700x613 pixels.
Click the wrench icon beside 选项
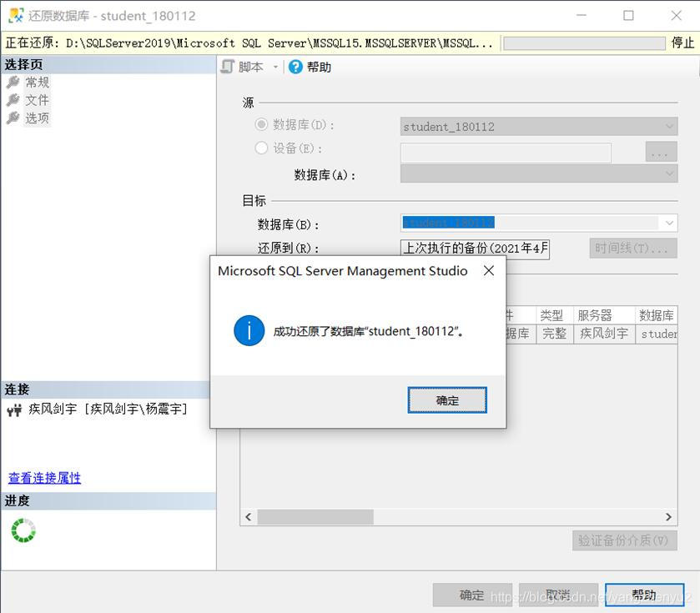point(13,118)
